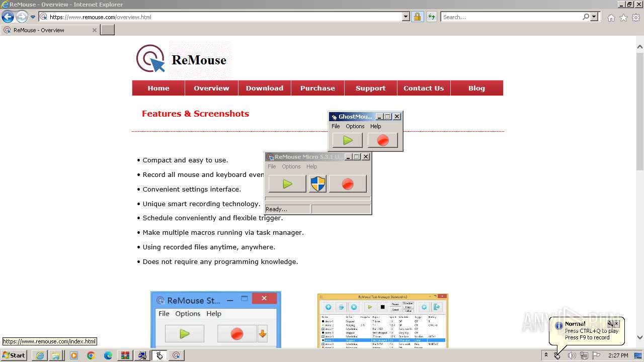Show hidden tray icons arrow
This screenshot has height=362, width=644.
click(546, 355)
